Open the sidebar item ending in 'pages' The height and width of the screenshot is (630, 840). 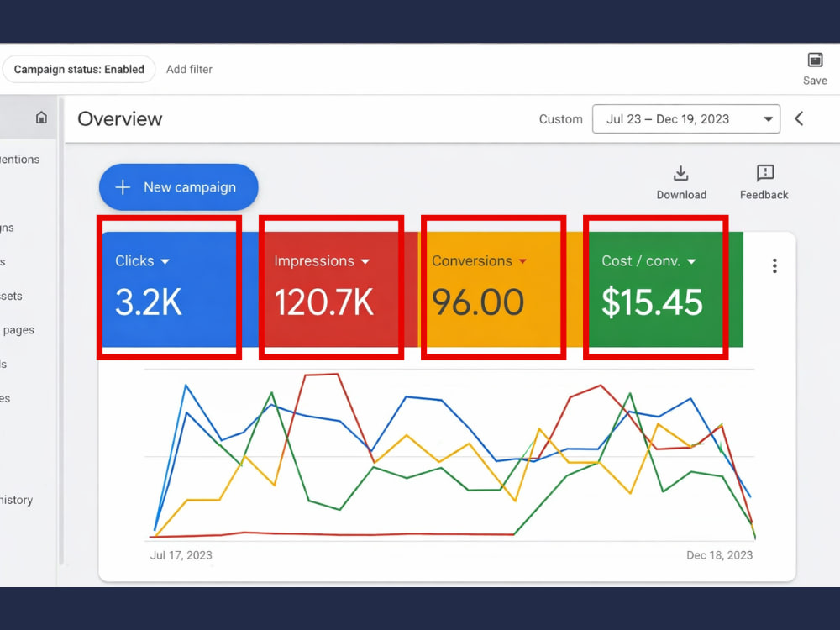pos(18,330)
